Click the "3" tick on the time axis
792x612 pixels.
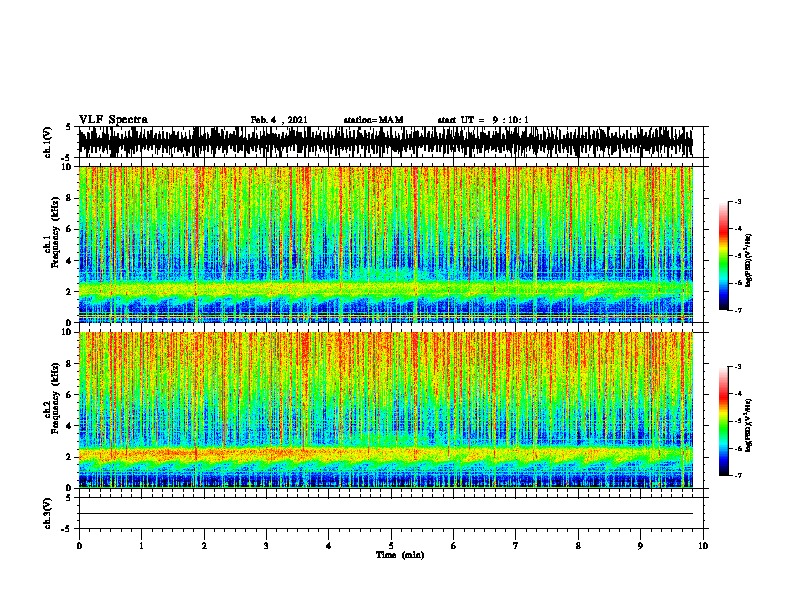[266, 545]
